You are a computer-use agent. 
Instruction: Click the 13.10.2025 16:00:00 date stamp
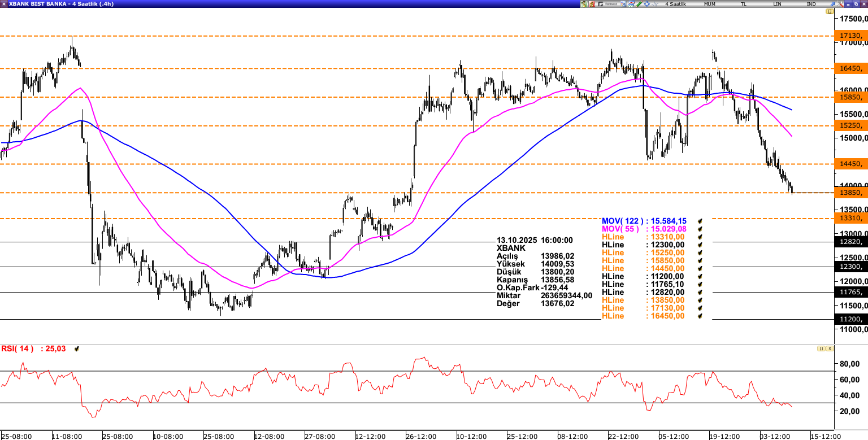point(535,240)
